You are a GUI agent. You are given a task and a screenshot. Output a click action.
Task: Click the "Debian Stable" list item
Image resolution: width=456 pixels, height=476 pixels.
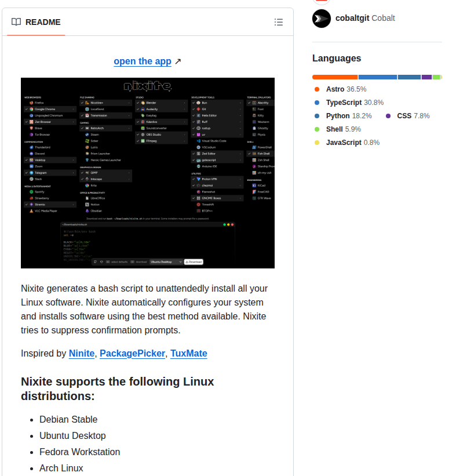[68, 420]
